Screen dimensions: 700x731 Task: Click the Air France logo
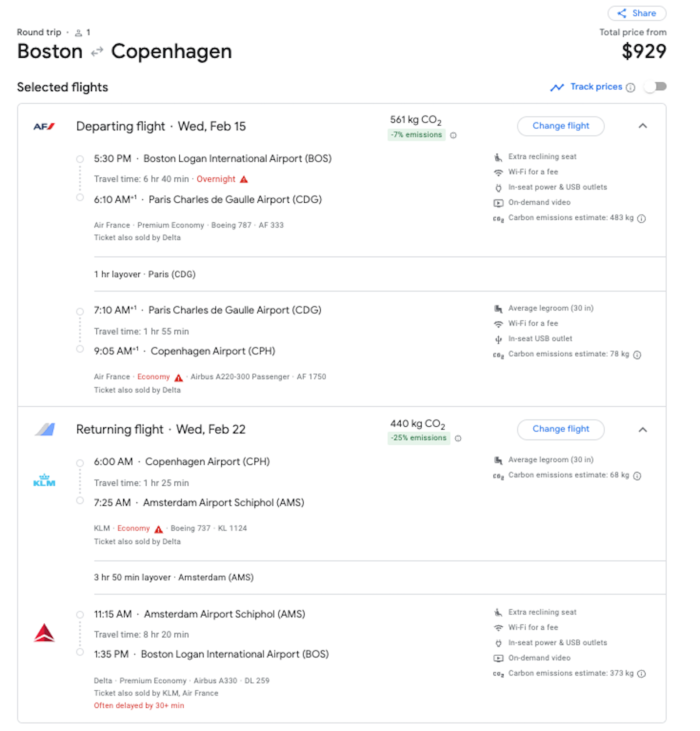(x=44, y=126)
